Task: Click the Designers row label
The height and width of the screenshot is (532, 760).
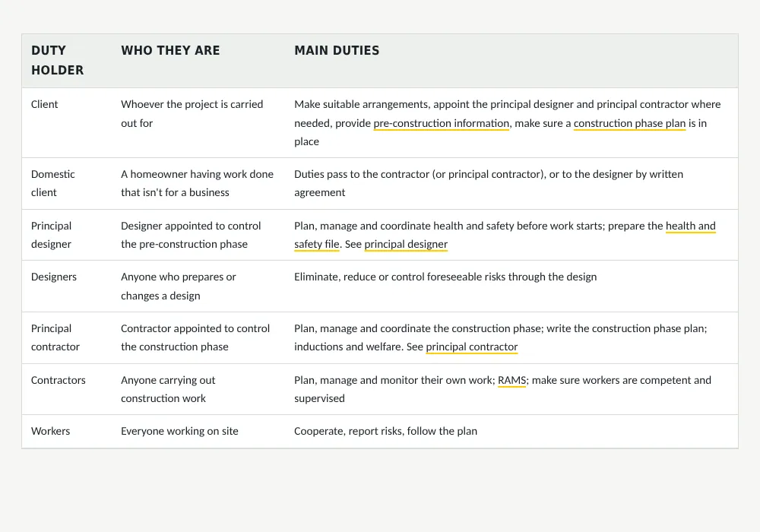Action: pyautogui.click(x=54, y=277)
